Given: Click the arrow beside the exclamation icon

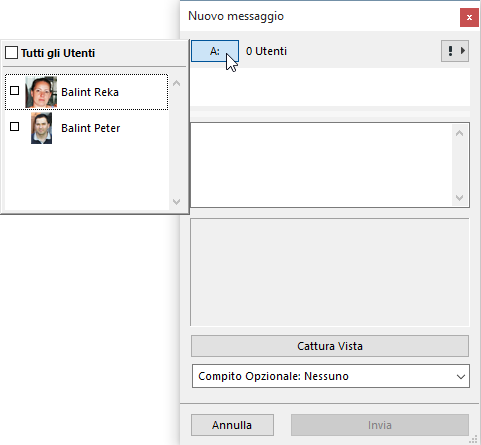Looking at the screenshot, I should click(463, 51).
